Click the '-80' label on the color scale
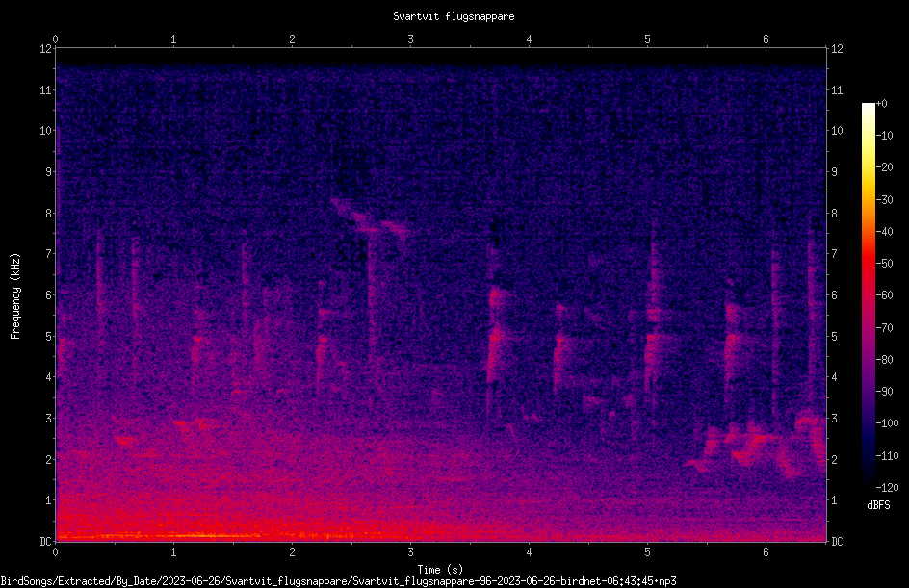The image size is (909, 588). (x=884, y=360)
